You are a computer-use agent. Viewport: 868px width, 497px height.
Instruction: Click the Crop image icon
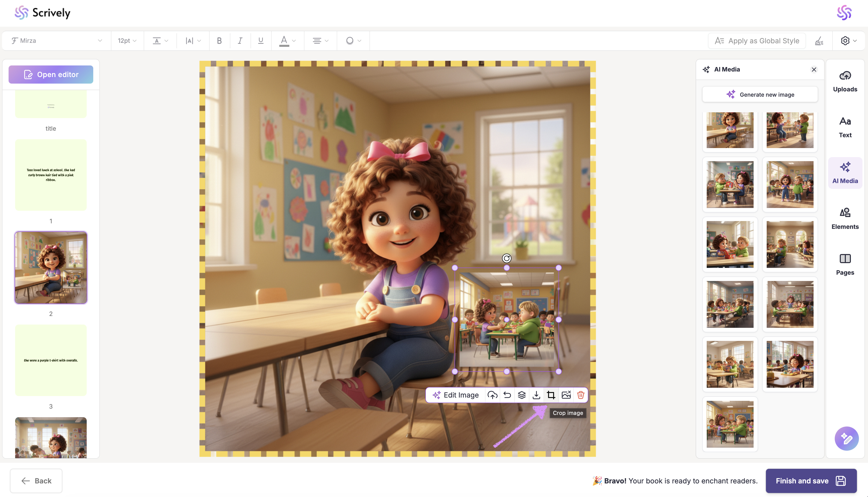[x=551, y=395]
